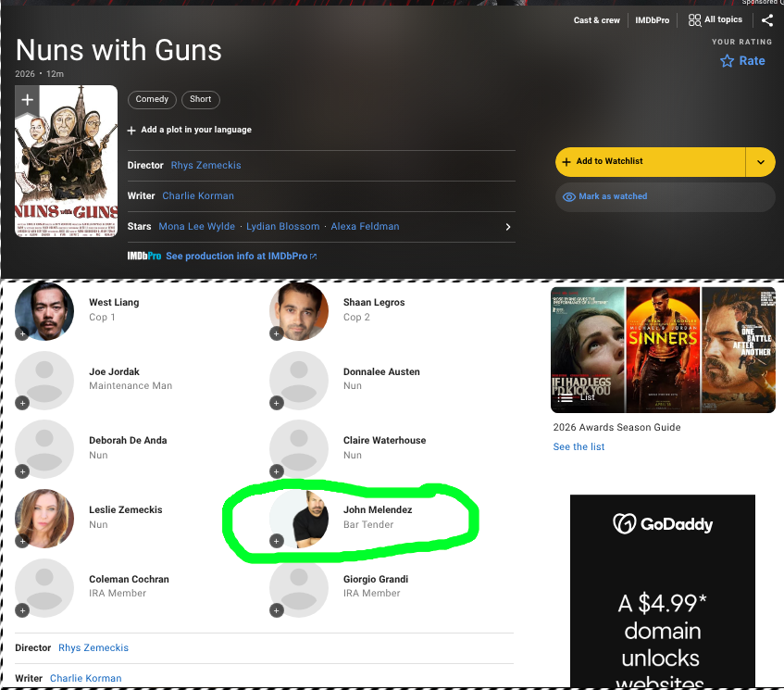Expand the Stars row chevron
The height and width of the screenshot is (690, 784).
[x=508, y=227]
